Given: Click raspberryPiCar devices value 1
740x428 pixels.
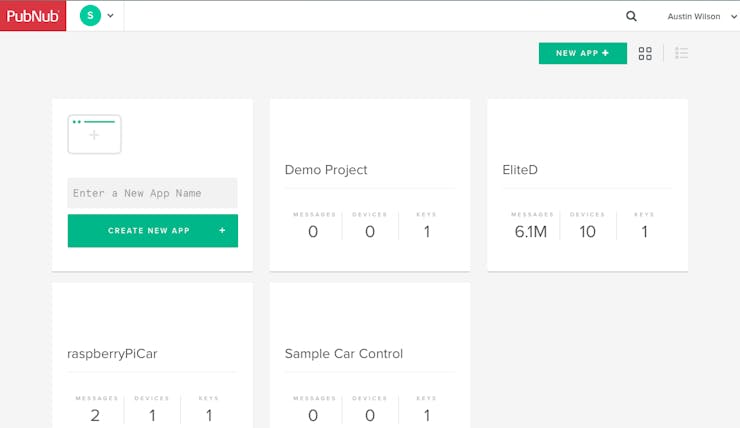Looking at the screenshot, I should pos(152,415).
